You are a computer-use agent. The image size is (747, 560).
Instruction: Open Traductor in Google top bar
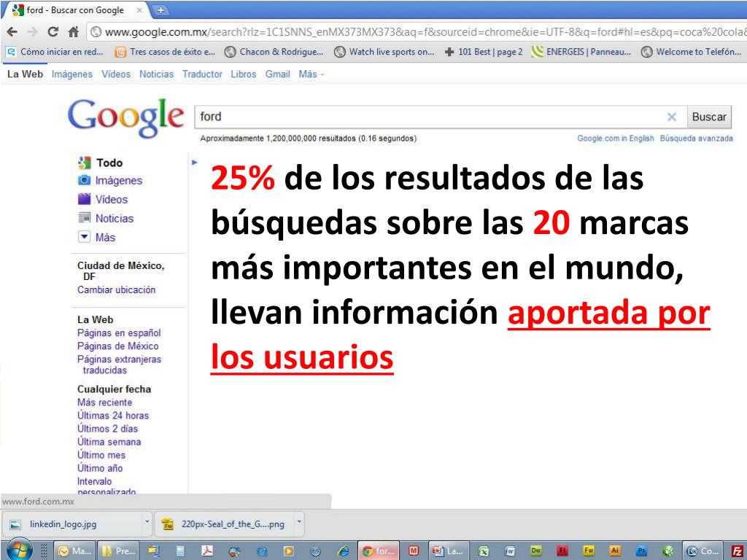click(x=202, y=74)
